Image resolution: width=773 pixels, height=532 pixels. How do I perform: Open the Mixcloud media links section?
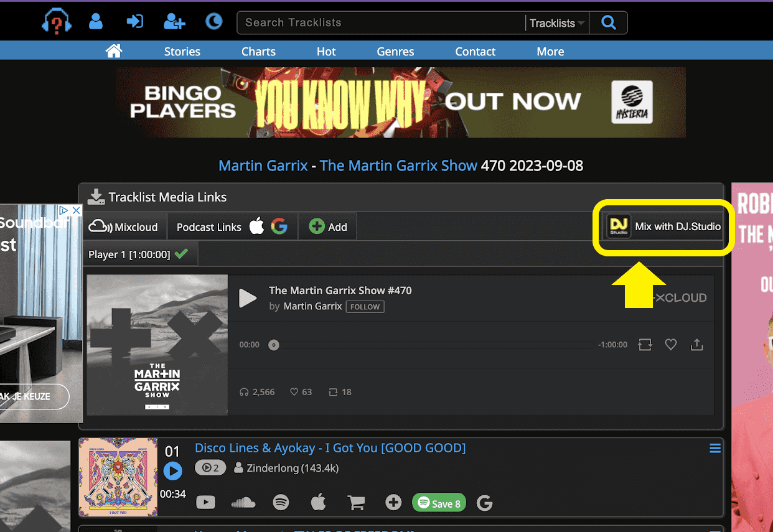pyautogui.click(x=124, y=226)
